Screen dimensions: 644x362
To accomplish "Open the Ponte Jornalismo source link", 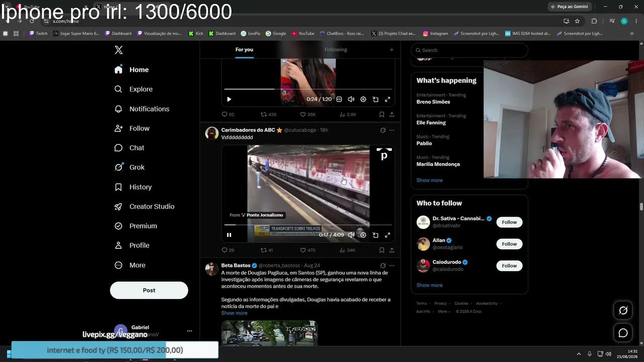I will 257,215.
